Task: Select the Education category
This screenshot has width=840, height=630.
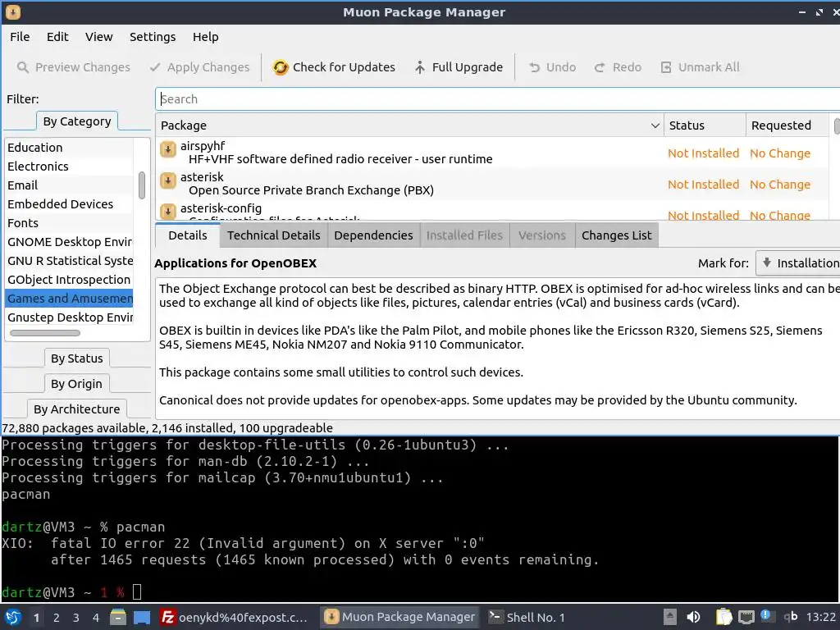Action: 69,148
